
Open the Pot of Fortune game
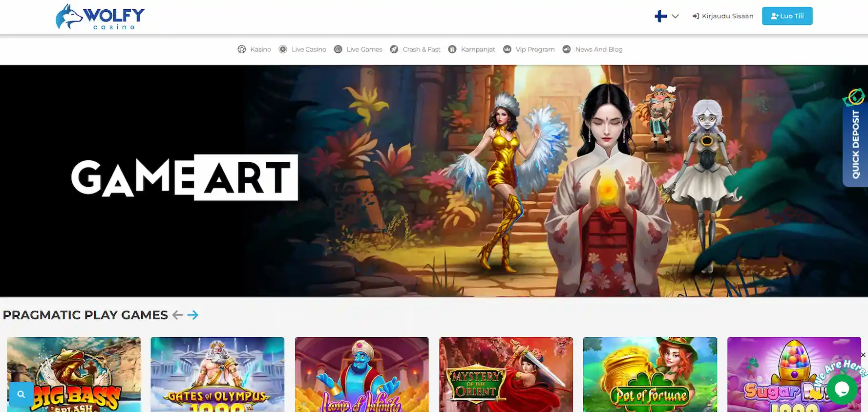[x=650, y=374]
